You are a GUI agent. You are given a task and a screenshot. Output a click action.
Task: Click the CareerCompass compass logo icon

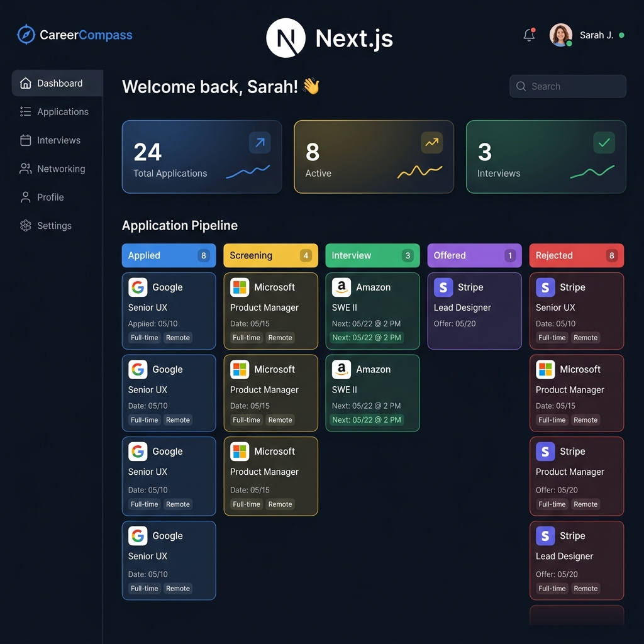point(26,35)
